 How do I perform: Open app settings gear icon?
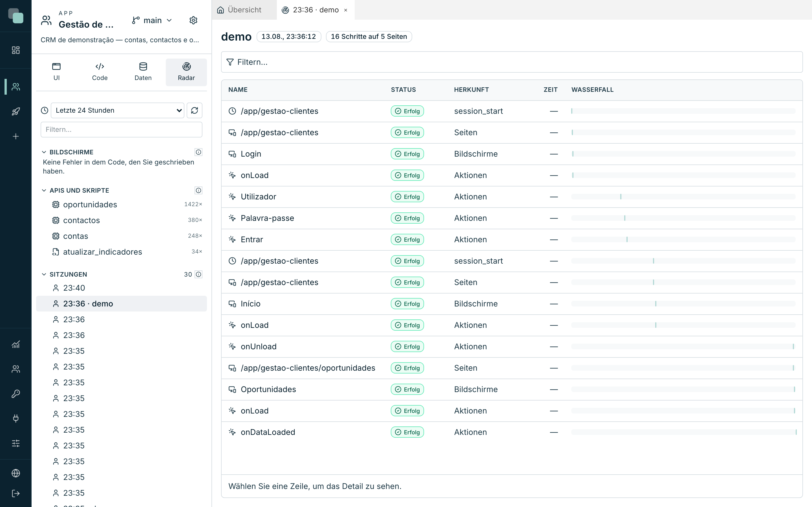[193, 21]
